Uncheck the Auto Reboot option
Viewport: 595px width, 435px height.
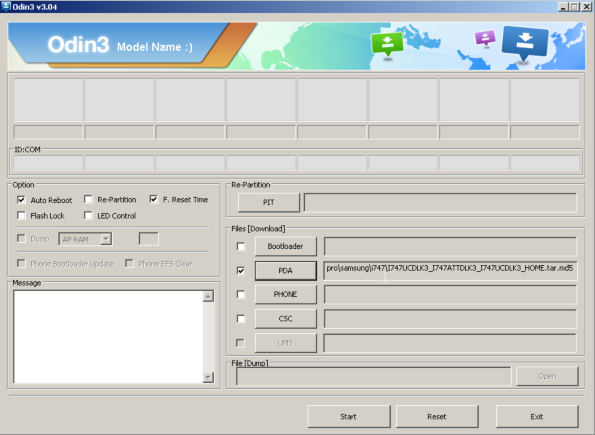click(21, 200)
